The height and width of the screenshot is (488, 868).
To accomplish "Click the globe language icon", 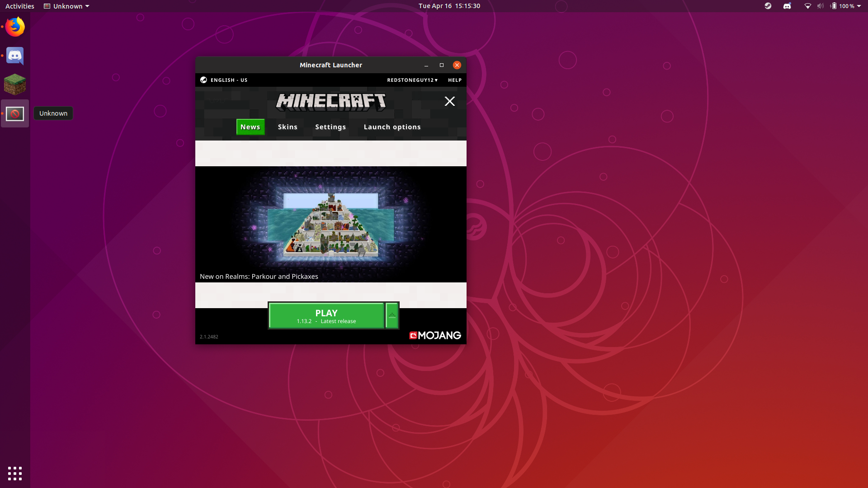I will (x=203, y=80).
